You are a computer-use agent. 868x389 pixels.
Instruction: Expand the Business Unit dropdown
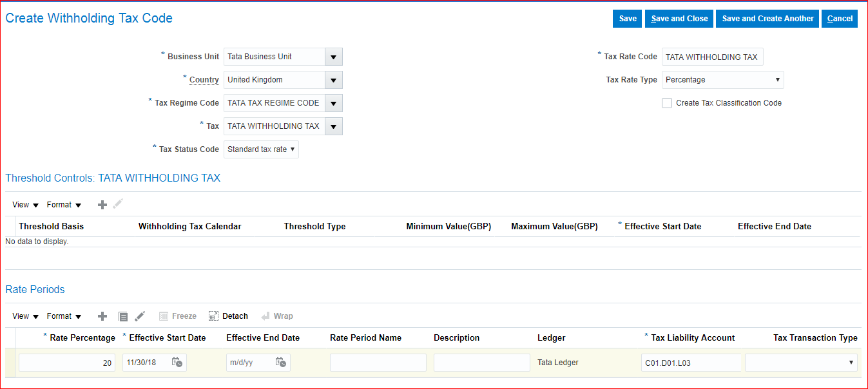(333, 57)
